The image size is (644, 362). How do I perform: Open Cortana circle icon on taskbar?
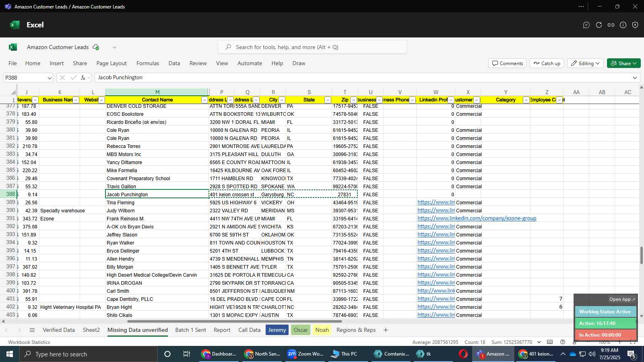point(167,354)
